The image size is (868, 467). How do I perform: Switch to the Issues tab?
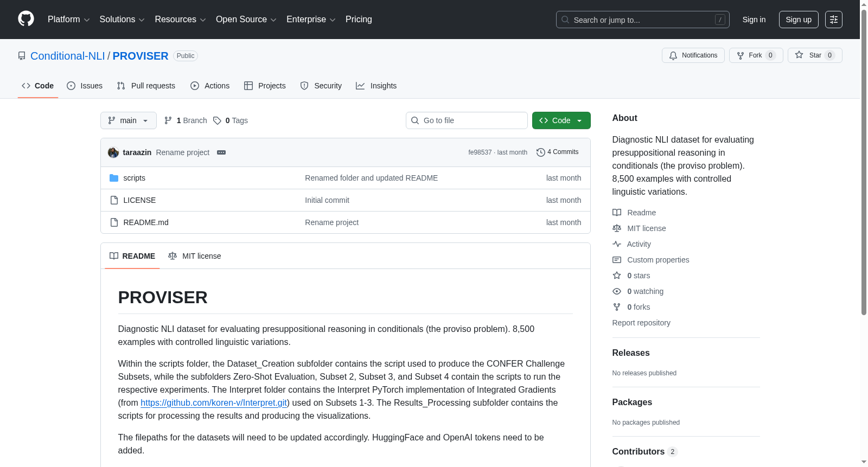click(85, 86)
